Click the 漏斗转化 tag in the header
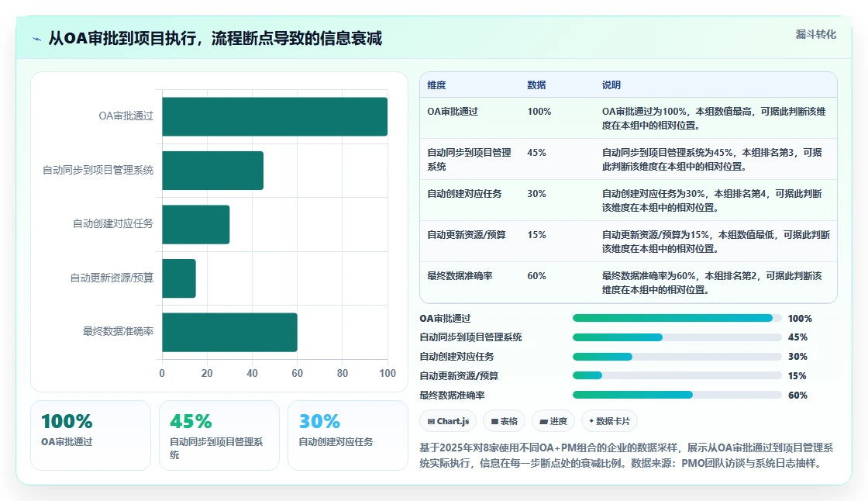This screenshot has height=501, width=868. click(815, 34)
